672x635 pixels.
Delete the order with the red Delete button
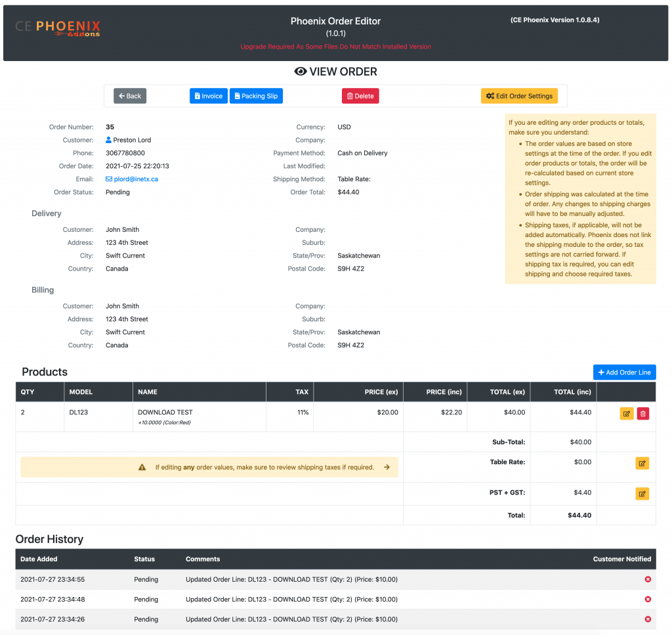click(360, 96)
